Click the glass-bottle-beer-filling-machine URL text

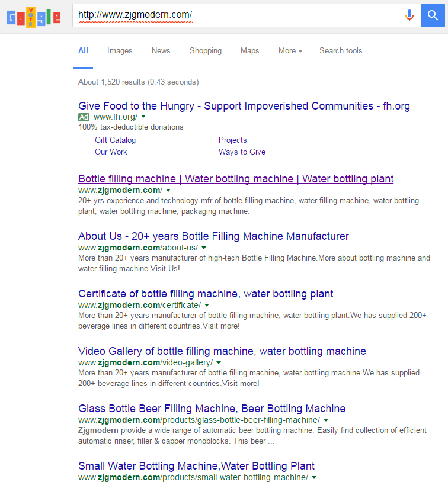199,420
